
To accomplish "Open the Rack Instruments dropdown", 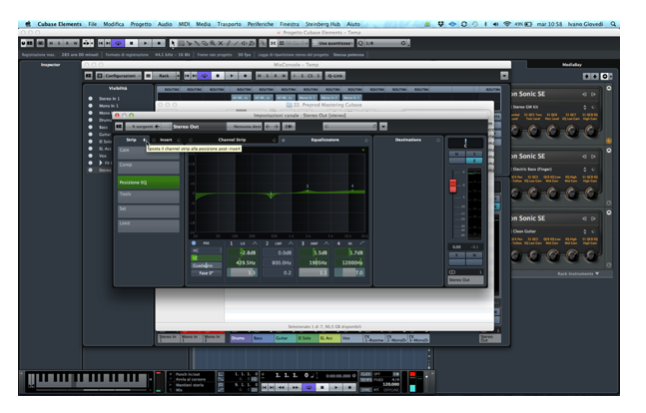I will point(578,274).
